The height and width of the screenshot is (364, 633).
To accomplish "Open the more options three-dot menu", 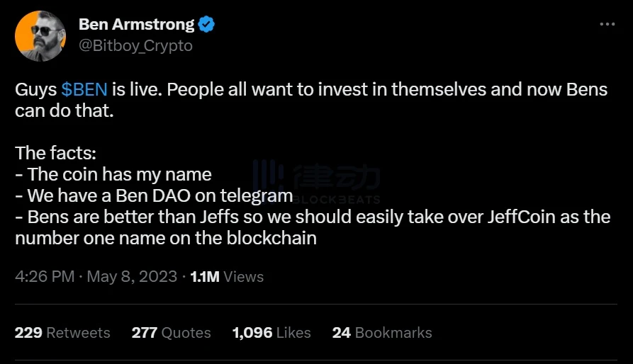I will (x=607, y=24).
